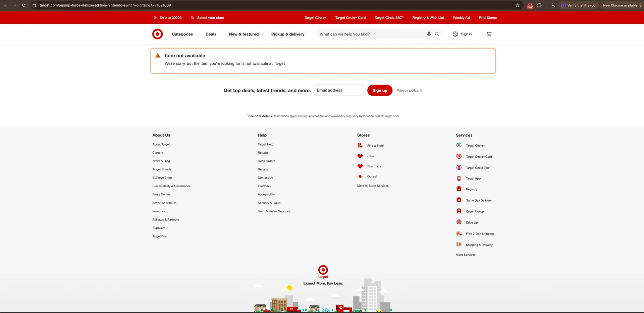644x313 pixels.
Task: Open Registry & Wish List link
Action: (428, 18)
